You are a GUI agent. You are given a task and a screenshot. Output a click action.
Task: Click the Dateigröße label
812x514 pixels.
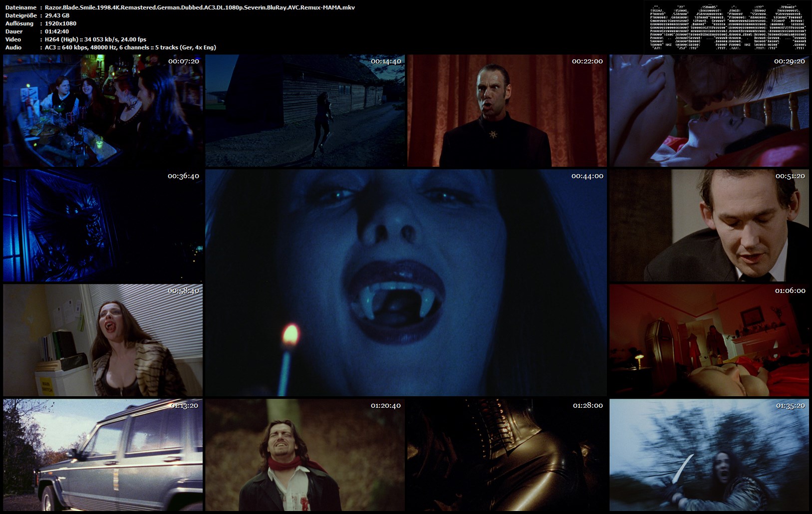pyautogui.click(x=21, y=15)
